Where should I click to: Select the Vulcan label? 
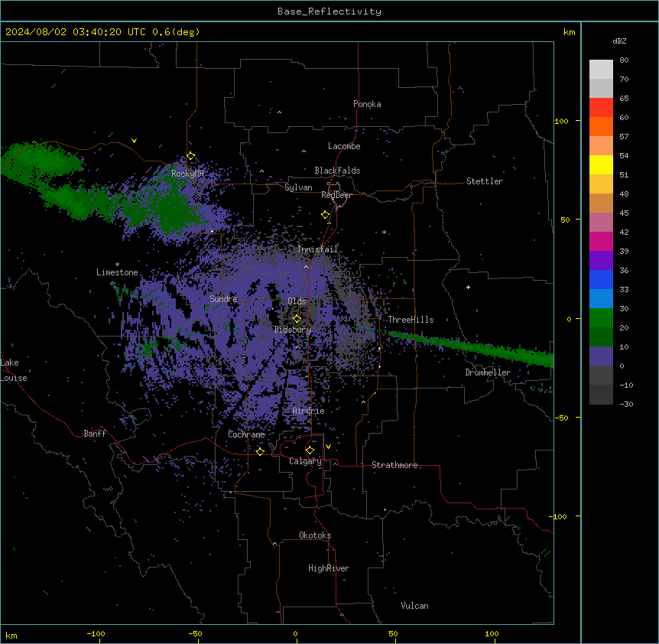click(x=415, y=606)
